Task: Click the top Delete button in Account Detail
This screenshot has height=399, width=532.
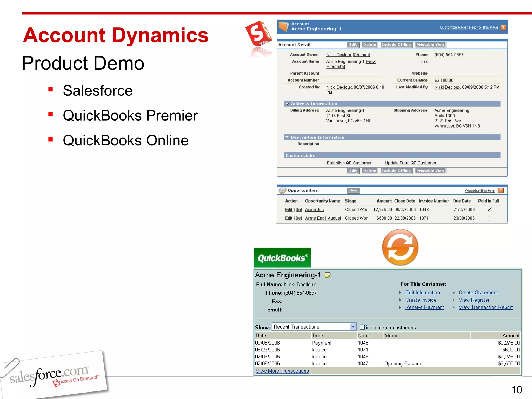Action: 370,45
